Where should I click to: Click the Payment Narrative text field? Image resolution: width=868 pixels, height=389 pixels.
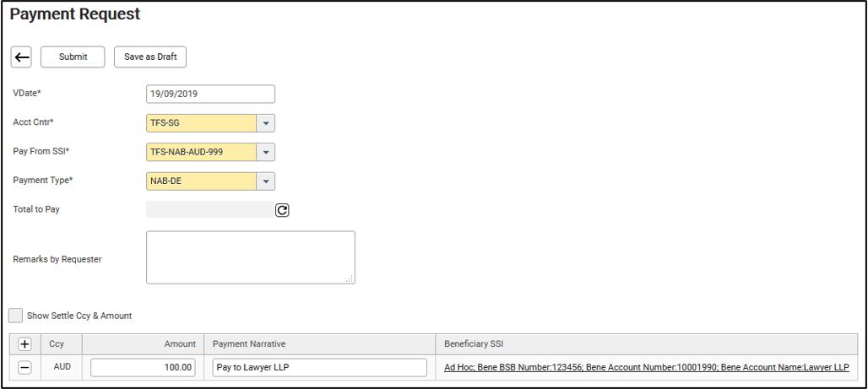point(319,367)
